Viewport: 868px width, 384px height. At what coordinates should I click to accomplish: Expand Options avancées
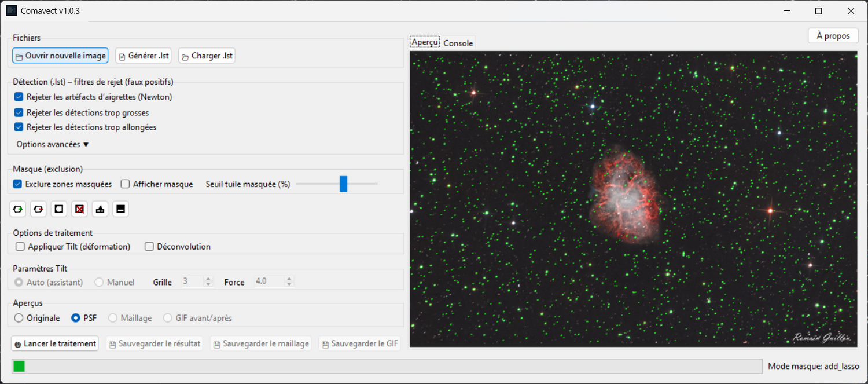point(52,144)
